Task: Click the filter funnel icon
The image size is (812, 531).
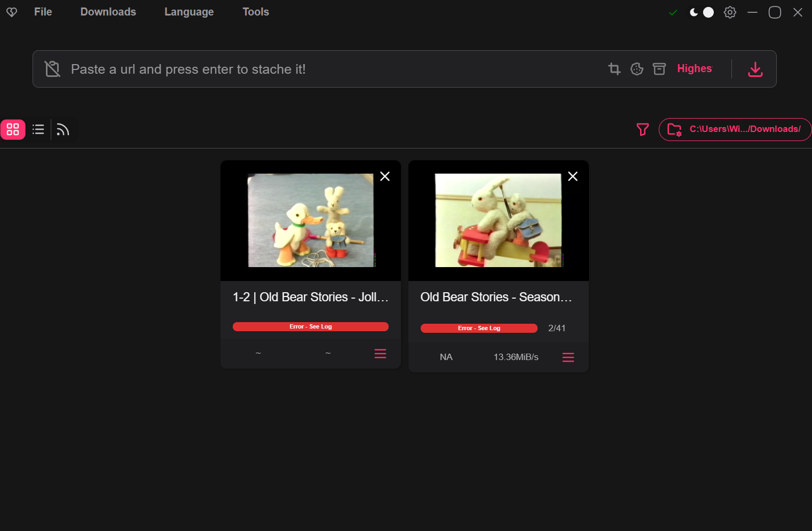Action: [x=643, y=129]
